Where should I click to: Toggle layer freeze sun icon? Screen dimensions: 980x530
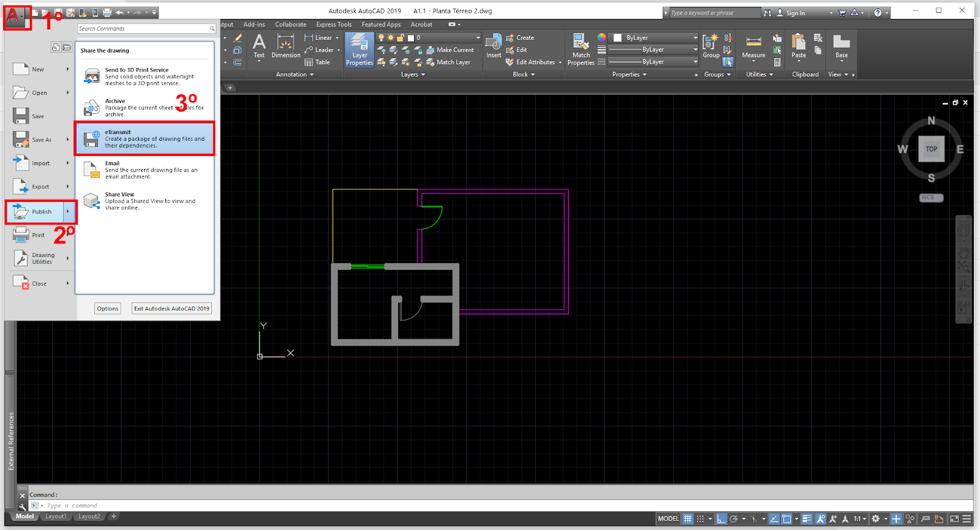tap(391, 38)
